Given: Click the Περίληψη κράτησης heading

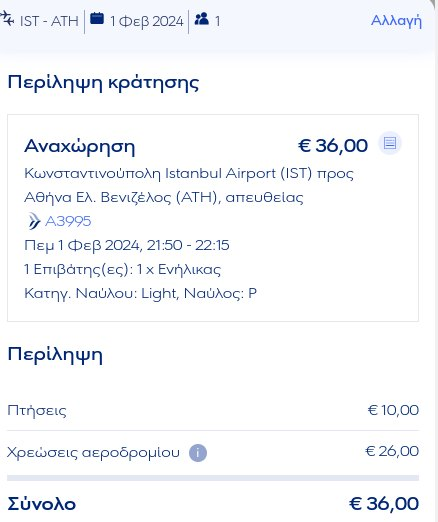Looking at the screenshot, I should coord(103,82).
